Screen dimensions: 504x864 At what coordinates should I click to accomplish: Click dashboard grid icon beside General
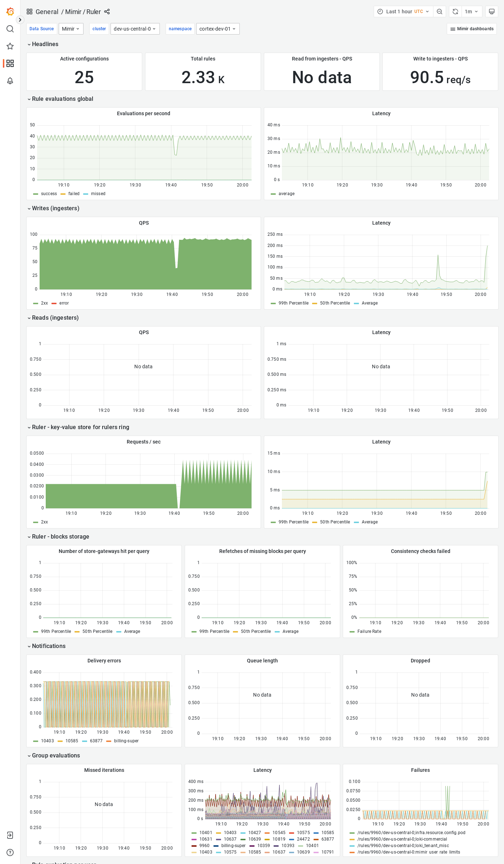(30, 12)
